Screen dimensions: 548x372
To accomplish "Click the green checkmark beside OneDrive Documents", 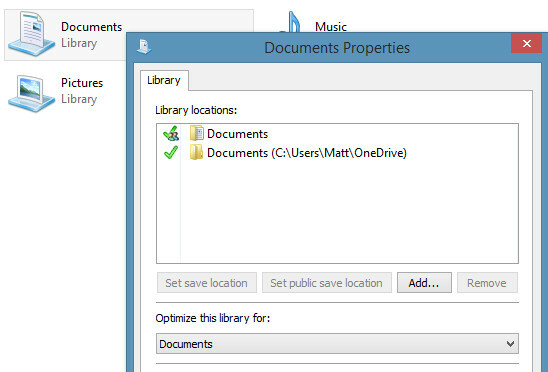I will [x=171, y=152].
